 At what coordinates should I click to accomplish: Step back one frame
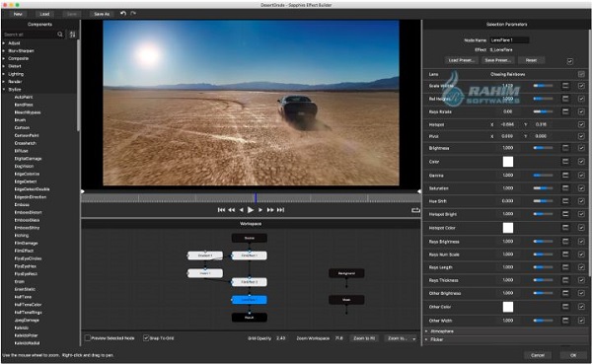tap(242, 210)
